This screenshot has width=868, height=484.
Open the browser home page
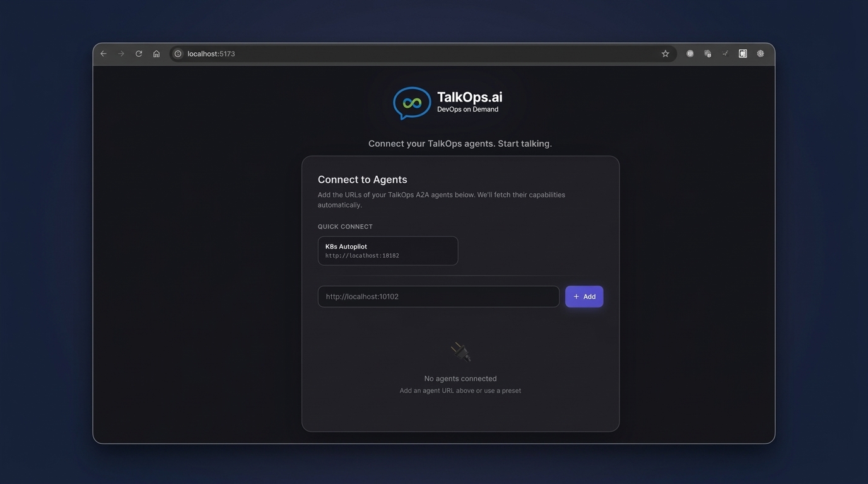pos(156,54)
